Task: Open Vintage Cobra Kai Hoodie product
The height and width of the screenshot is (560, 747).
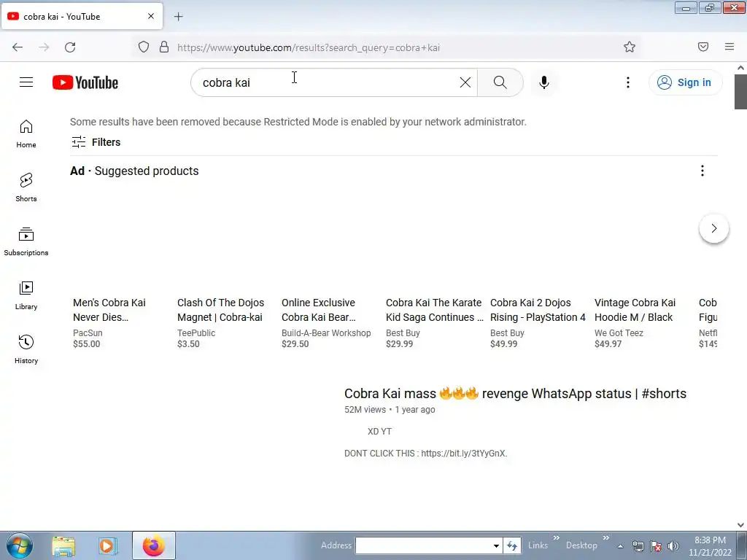Action: pos(635,310)
